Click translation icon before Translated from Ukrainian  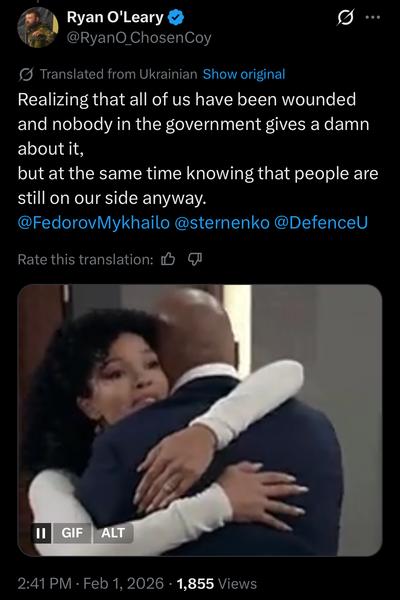pos(26,74)
